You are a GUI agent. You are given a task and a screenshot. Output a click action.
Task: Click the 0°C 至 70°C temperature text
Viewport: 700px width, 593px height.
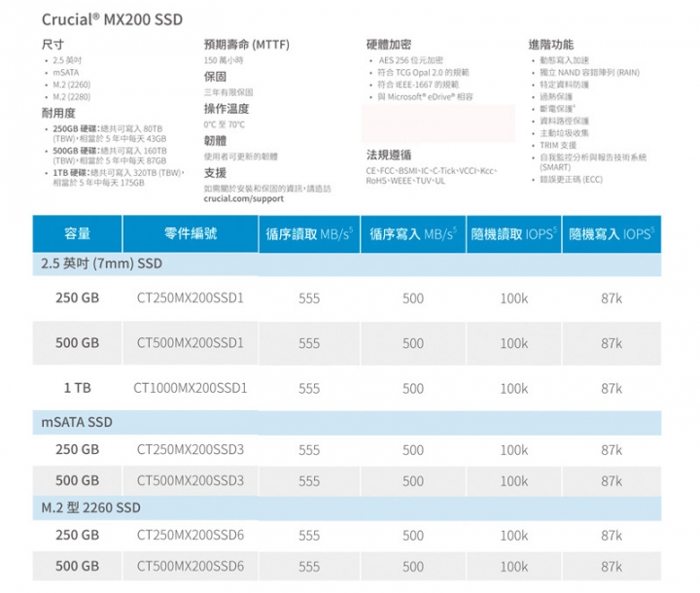tap(225, 125)
